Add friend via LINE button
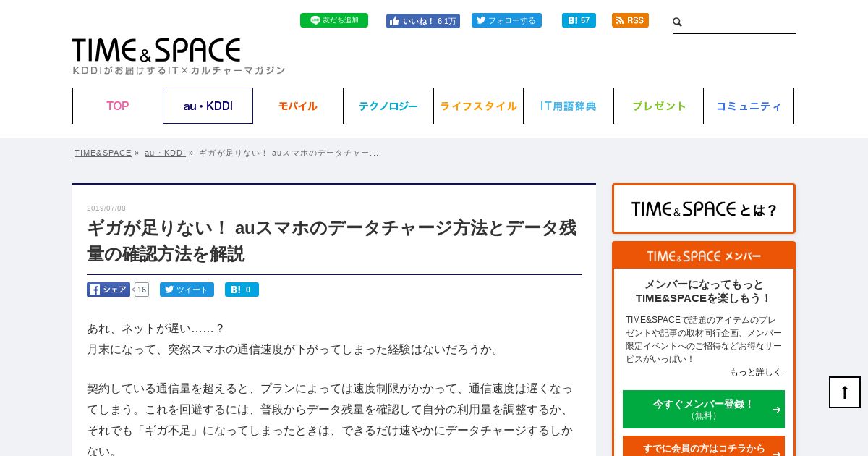868x456 pixels. pos(334,20)
